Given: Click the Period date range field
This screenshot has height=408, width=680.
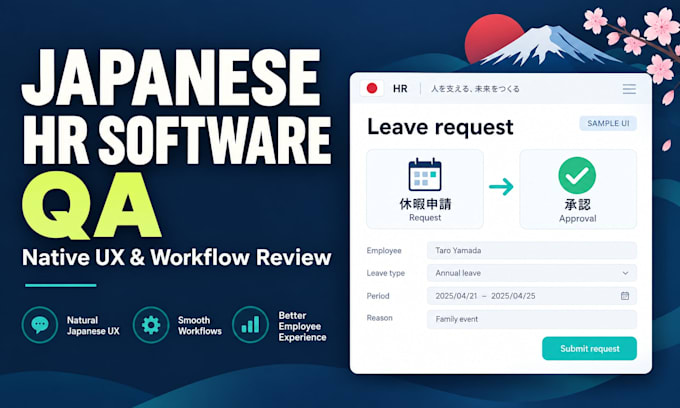Looking at the screenshot, I should [532, 296].
